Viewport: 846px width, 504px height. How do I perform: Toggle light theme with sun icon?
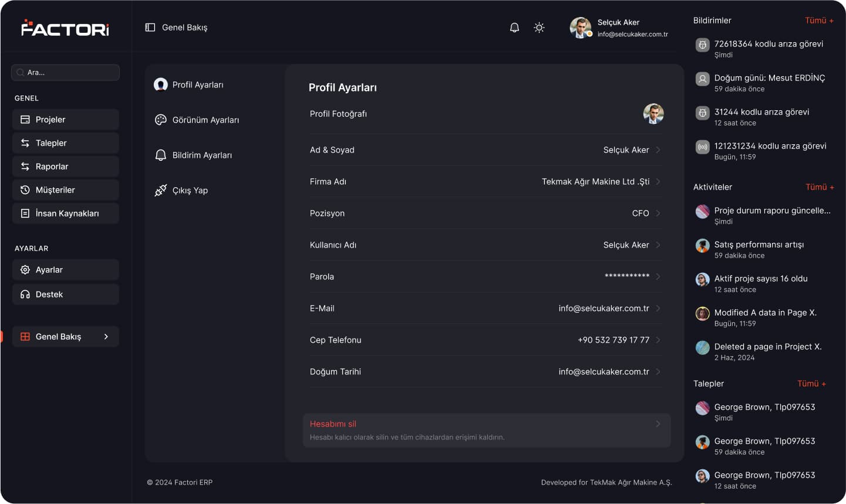(x=539, y=28)
